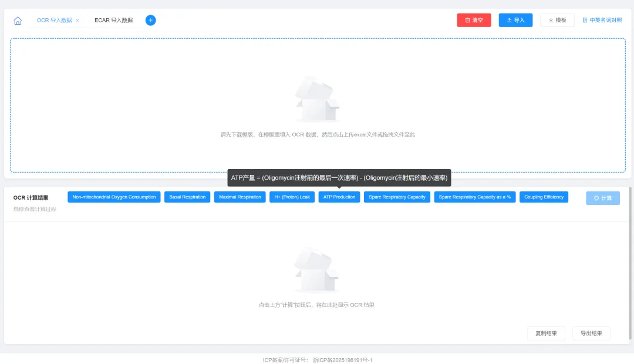
Task: Click the blue 导入 upload button
Action: tap(515, 20)
